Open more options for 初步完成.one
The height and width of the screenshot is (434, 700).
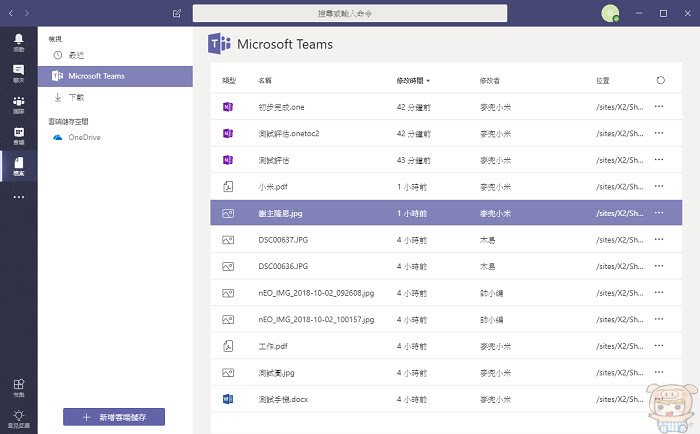click(x=659, y=107)
